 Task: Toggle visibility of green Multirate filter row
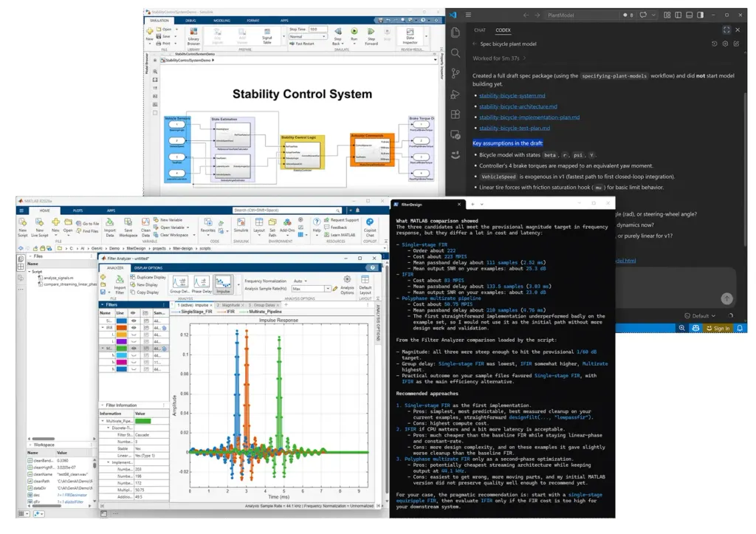(x=134, y=349)
